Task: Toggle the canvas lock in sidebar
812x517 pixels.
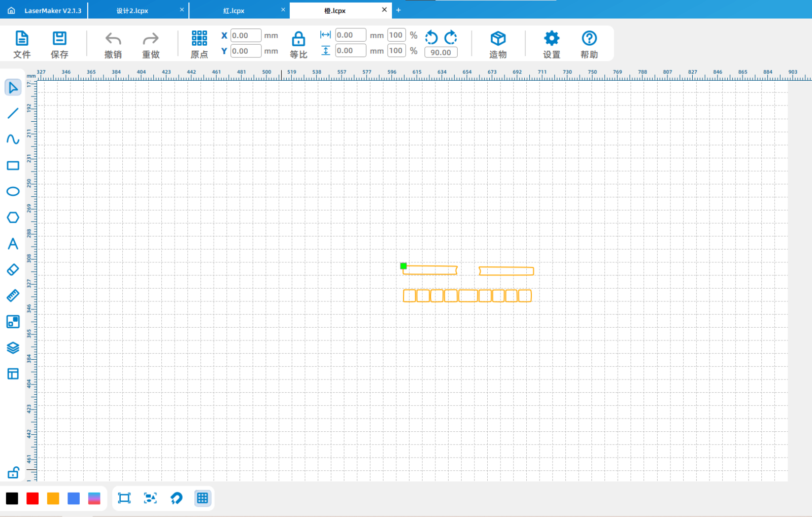Action: coord(13,473)
